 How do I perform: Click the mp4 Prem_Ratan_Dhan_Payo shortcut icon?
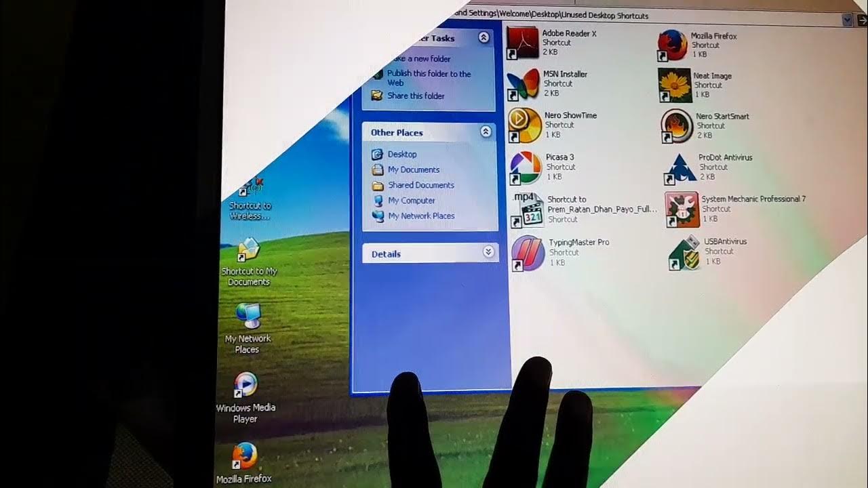[x=527, y=209]
